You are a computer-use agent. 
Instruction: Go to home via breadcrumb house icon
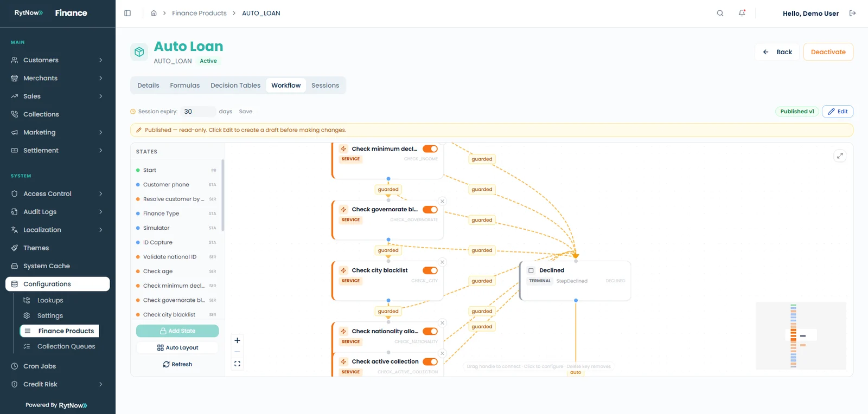tap(154, 13)
